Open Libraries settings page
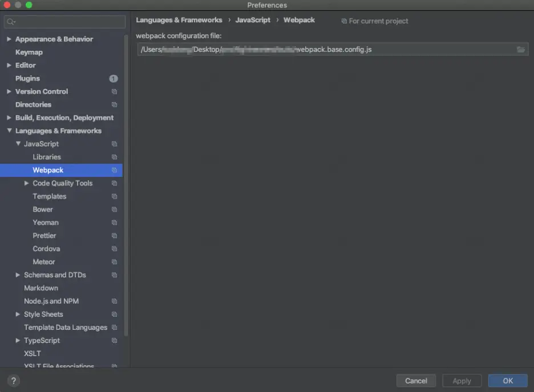 pyautogui.click(x=47, y=157)
